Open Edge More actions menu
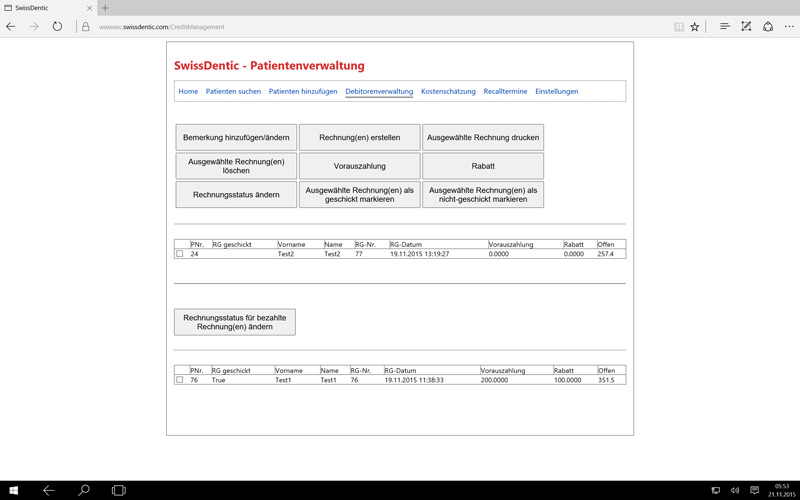 [789, 27]
